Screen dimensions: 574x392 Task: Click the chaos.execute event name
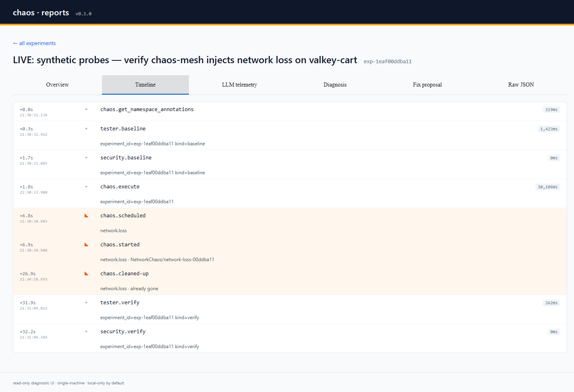point(120,187)
